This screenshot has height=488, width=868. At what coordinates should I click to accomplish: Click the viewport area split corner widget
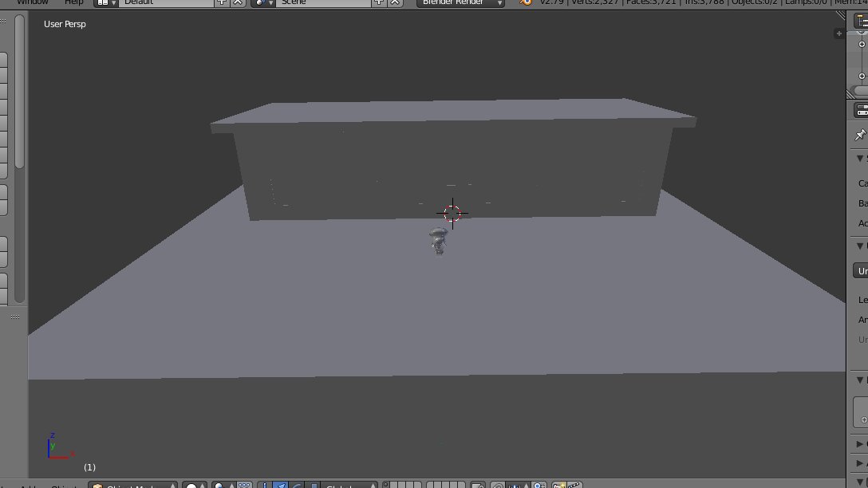840,15
